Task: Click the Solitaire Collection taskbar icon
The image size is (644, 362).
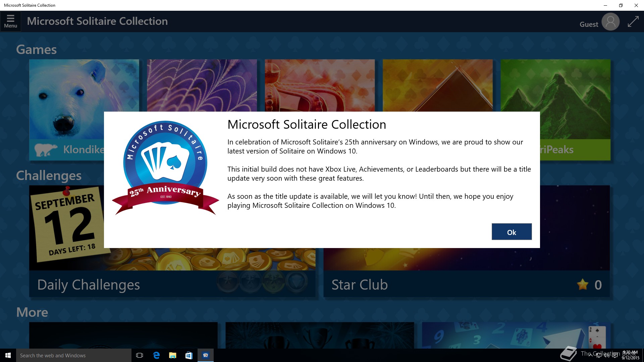Action: coord(206,355)
